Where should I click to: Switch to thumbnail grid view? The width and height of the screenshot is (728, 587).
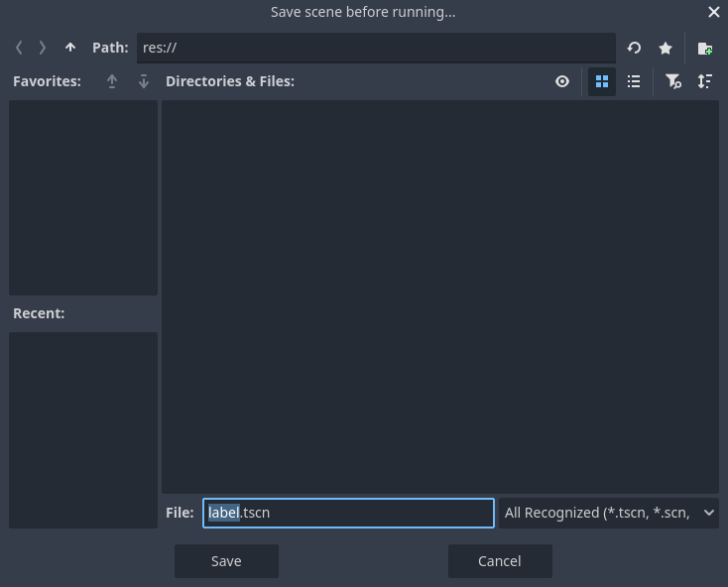point(602,81)
